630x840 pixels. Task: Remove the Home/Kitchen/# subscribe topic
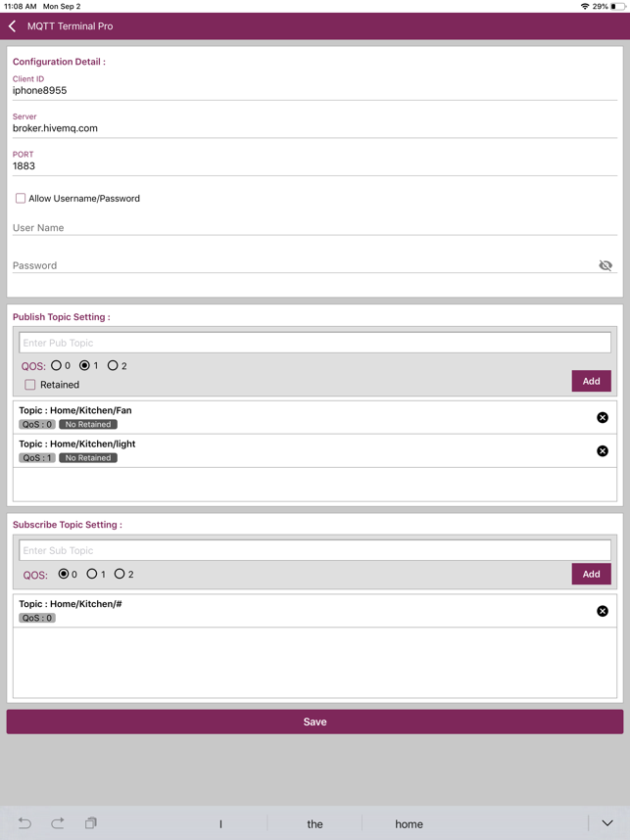click(x=603, y=611)
